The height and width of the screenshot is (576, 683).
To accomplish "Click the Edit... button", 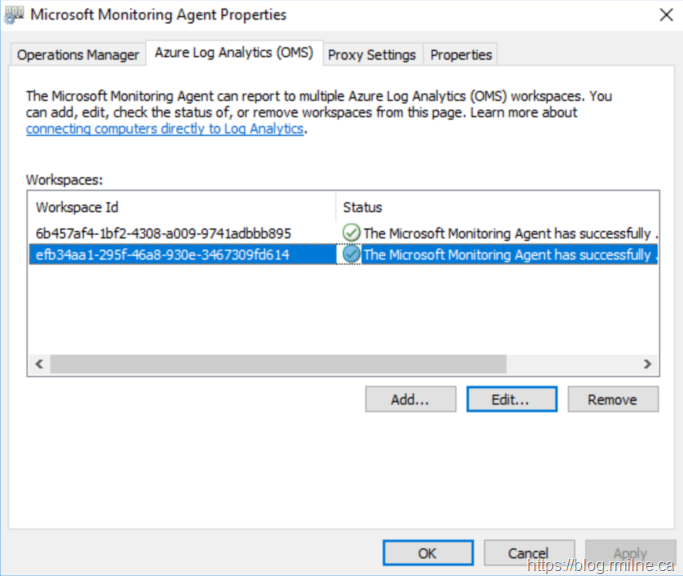I will point(510,399).
